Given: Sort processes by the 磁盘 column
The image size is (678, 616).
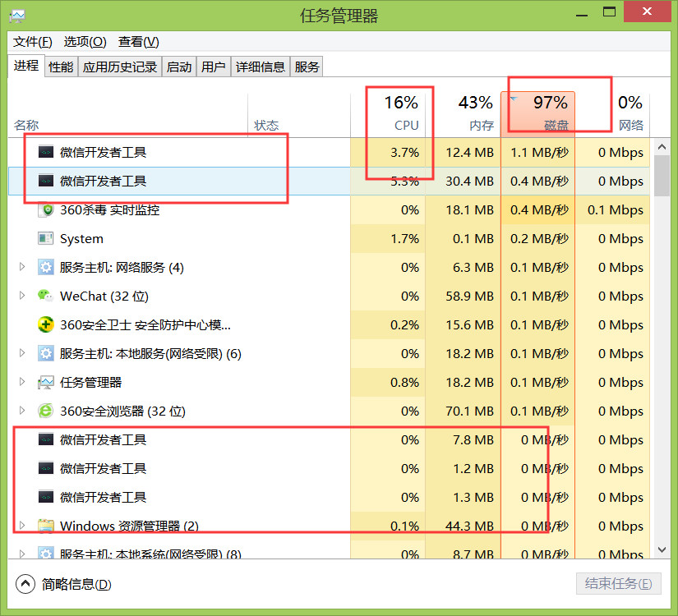Looking at the screenshot, I should (x=538, y=114).
